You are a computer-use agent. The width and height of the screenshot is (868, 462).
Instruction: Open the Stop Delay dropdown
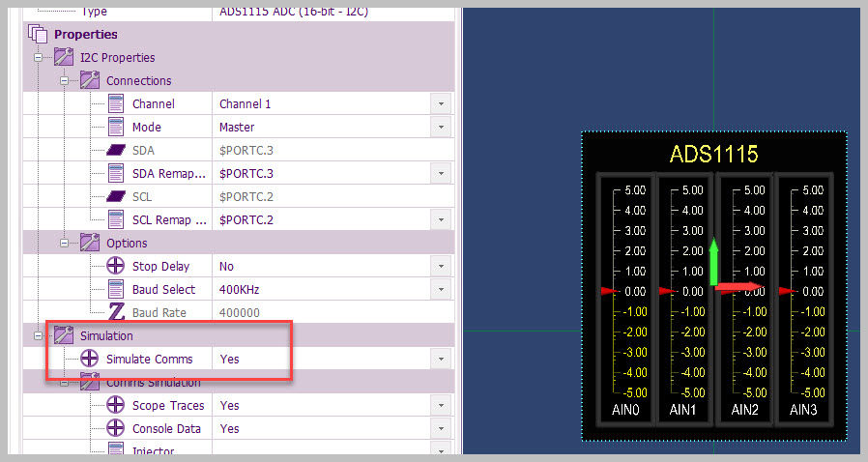pyautogui.click(x=441, y=266)
